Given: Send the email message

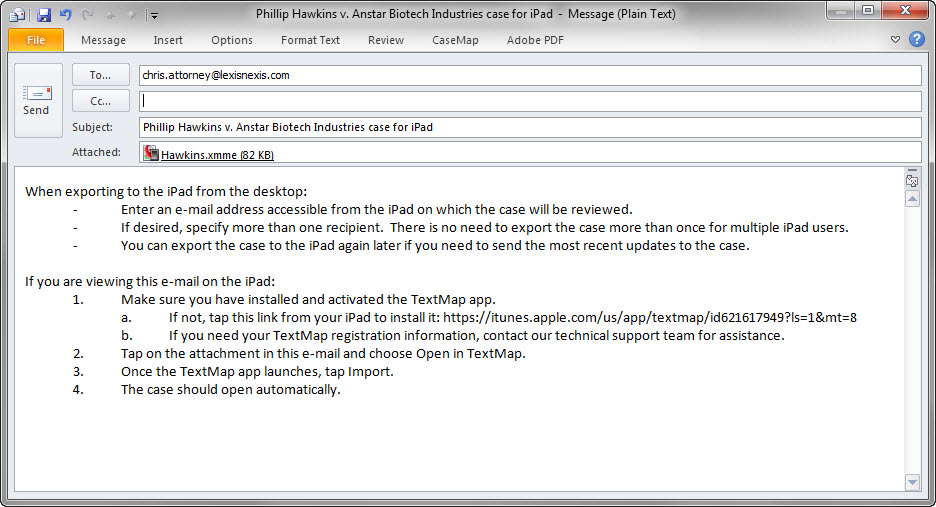Looking at the screenshot, I should 36,100.
